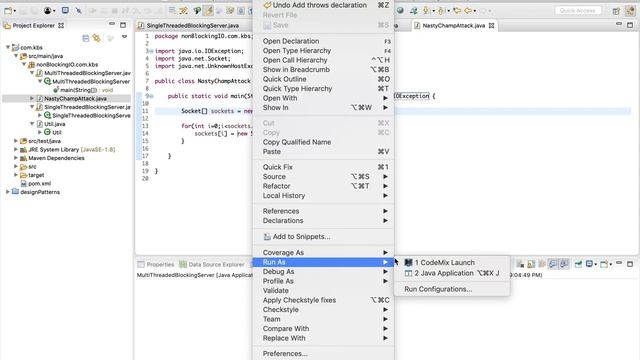Expand the src/test/java folder
Screen dimensions: 640x360
(x=16, y=141)
